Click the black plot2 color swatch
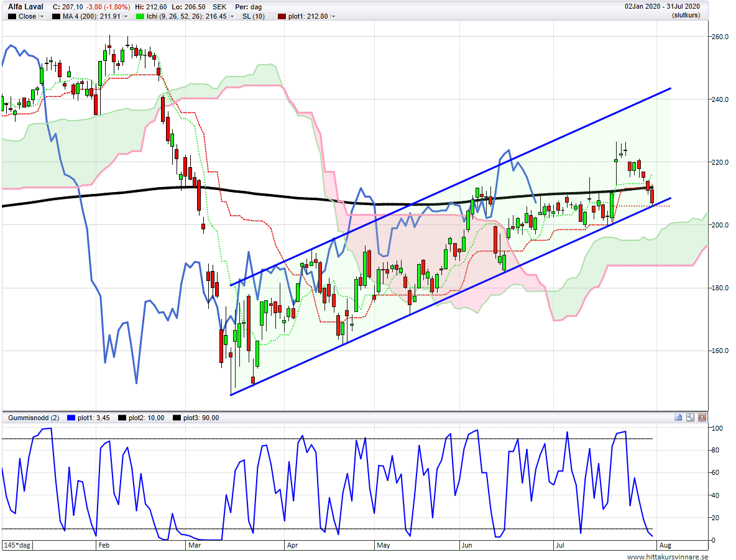Image resolution: width=736 pixels, height=560 pixels. 122,418
